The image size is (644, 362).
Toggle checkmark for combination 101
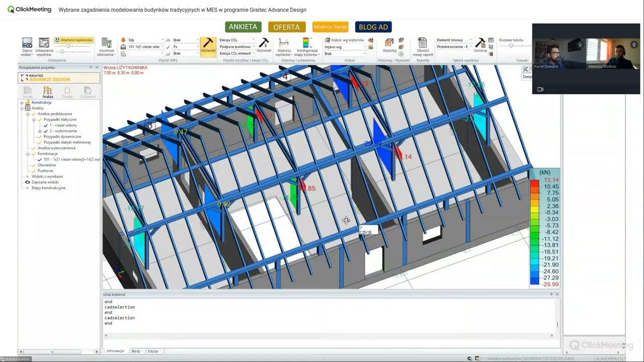click(x=40, y=159)
